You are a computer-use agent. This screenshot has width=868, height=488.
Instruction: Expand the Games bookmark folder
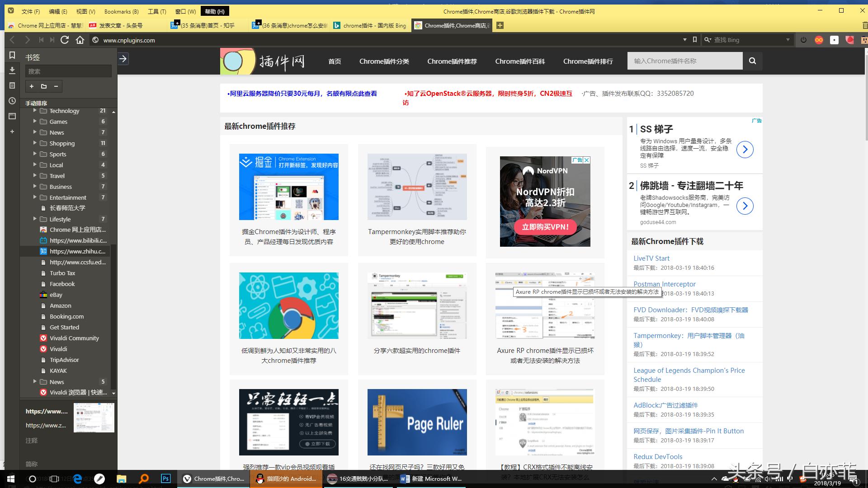[35, 122]
